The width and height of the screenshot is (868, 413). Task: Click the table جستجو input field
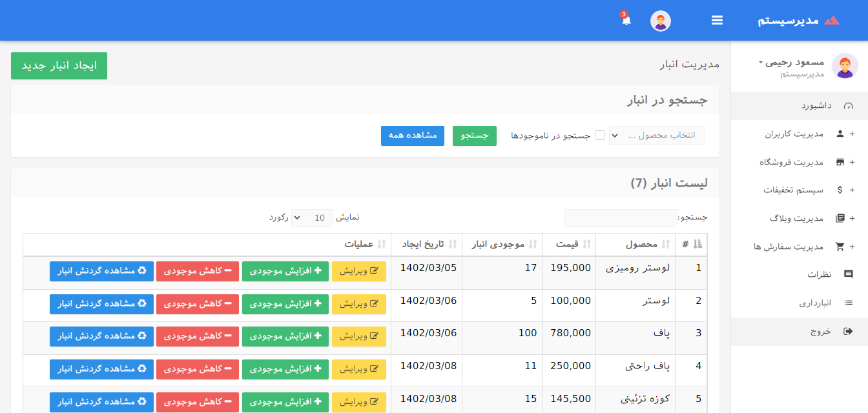pos(620,217)
